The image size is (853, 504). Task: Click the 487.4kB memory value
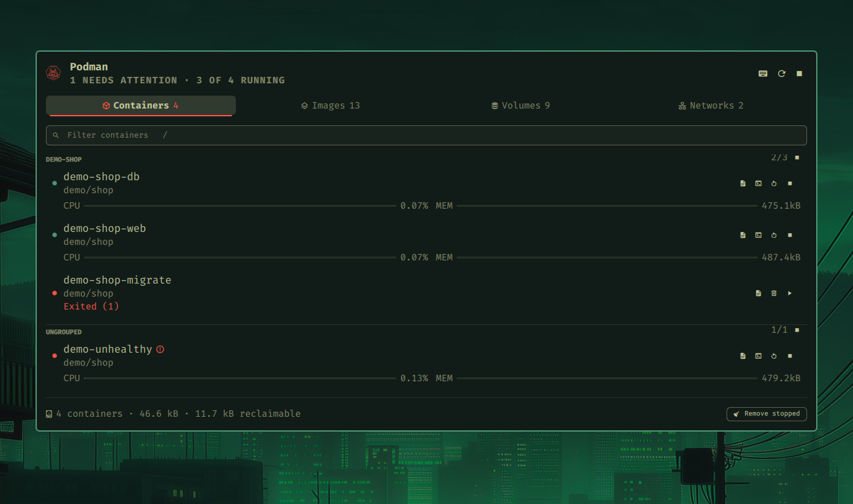pyautogui.click(x=781, y=257)
